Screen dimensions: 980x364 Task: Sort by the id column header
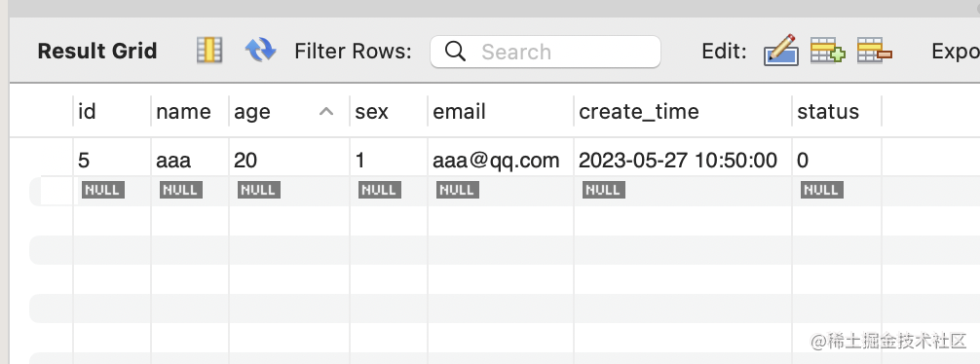112,112
